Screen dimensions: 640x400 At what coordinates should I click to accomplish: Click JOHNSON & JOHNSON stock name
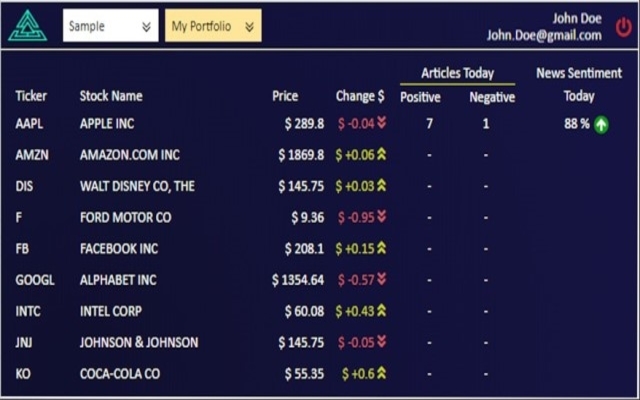coord(139,342)
